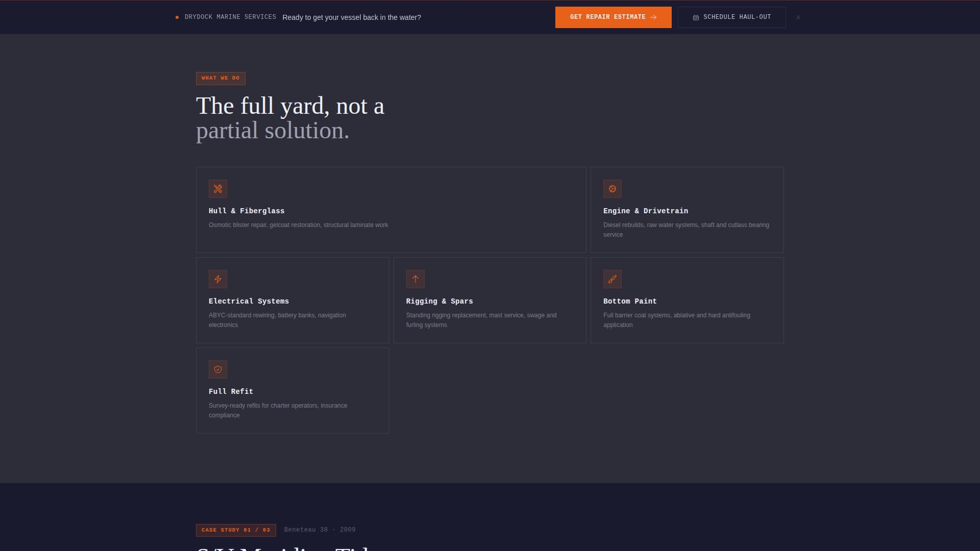Select the gear icon for Engine & Drivetrain

pos(612,189)
